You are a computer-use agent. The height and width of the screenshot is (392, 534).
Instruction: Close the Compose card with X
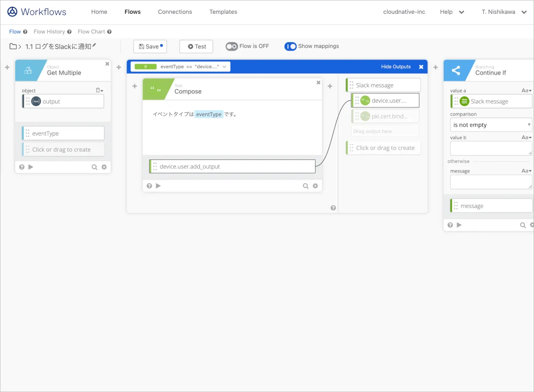click(x=318, y=83)
